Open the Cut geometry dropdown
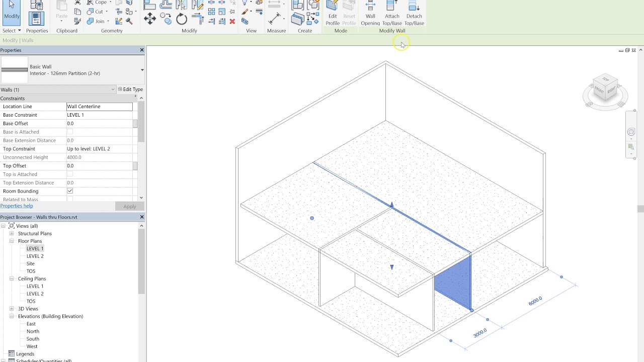Screen dimensions: 644x362 (107, 12)
